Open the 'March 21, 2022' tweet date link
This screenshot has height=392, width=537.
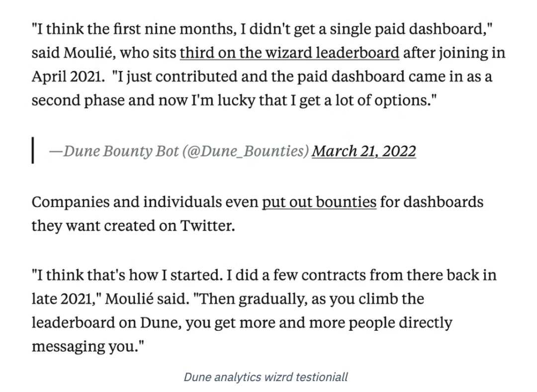(x=363, y=151)
